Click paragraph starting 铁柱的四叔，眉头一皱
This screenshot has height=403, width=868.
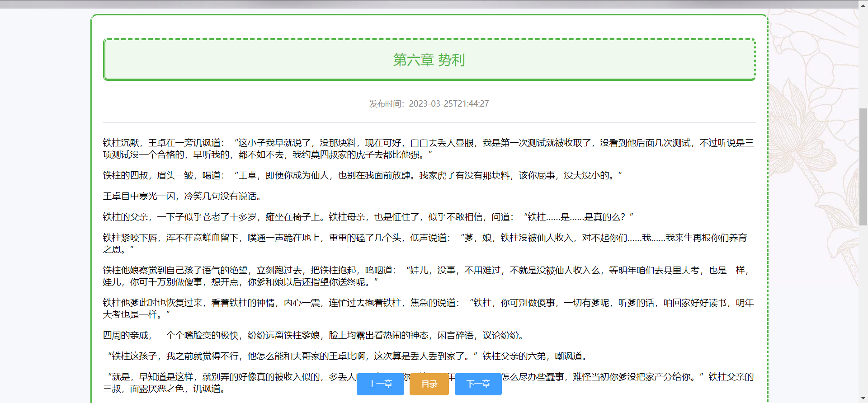pyautogui.click(x=362, y=175)
